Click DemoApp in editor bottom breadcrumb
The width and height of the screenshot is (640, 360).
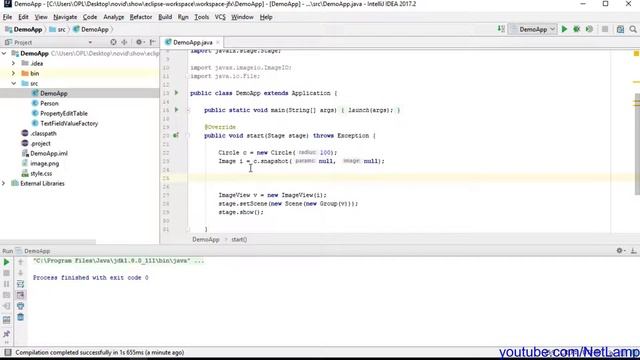coord(206,240)
